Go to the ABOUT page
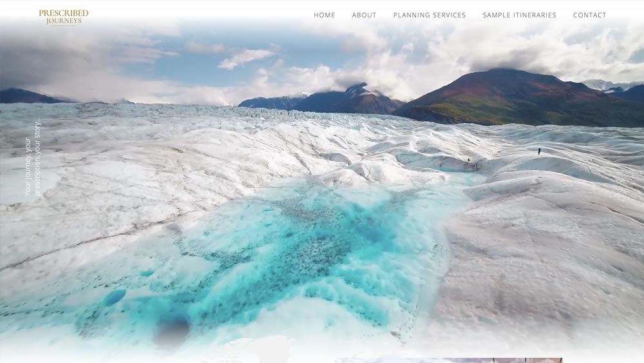644x363 pixels. tap(364, 15)
